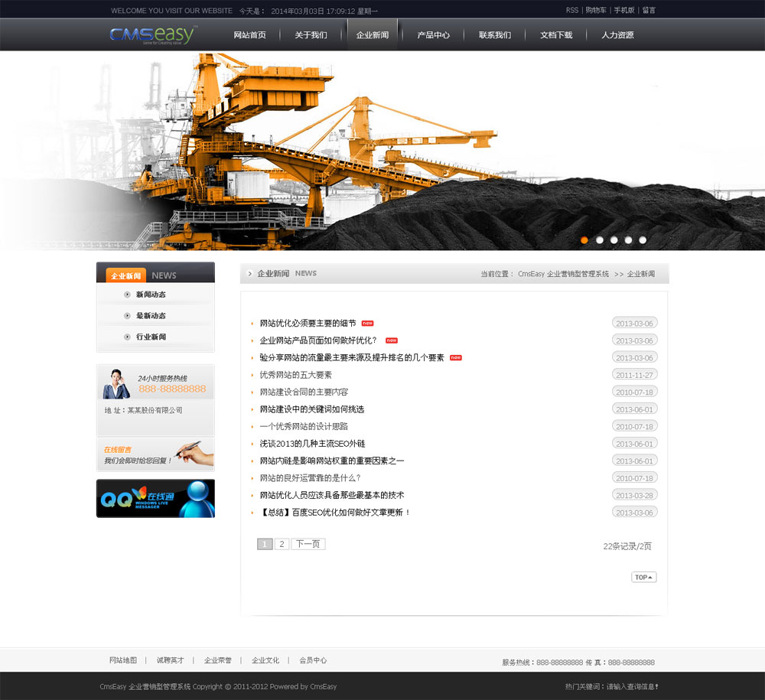Switch to the second carousel slide dot
765x700 pixels.
click(x=600, y=240)
